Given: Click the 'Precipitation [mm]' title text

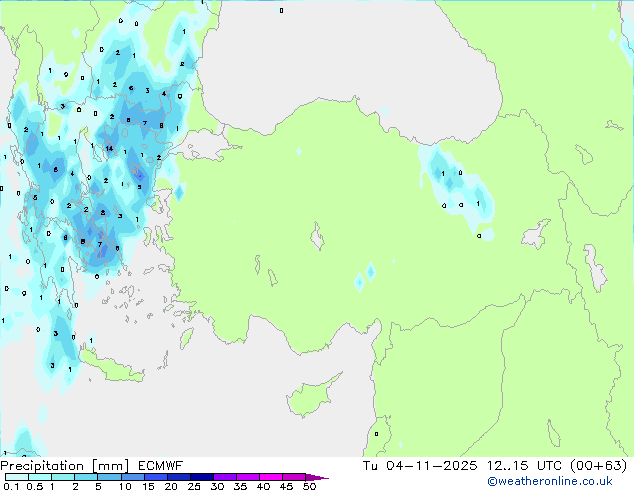Looking at the screenshot, I should click(x=64, y=466).
